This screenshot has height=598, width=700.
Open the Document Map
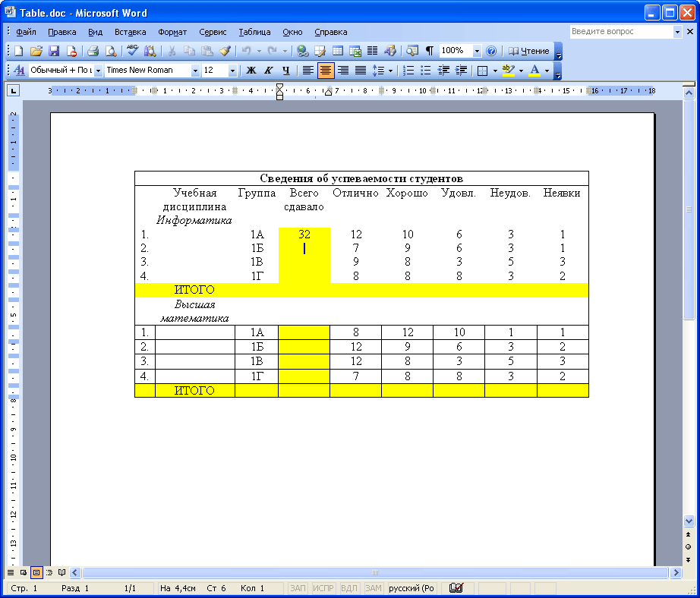[412, 51]
